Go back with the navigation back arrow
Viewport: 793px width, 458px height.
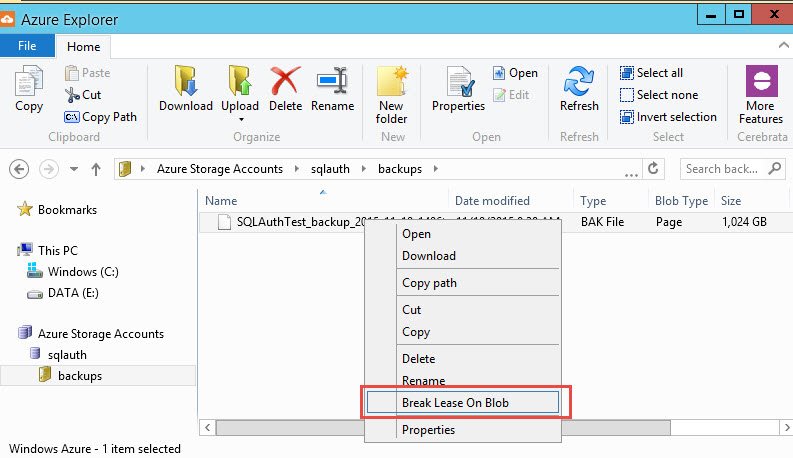(19, 169)
